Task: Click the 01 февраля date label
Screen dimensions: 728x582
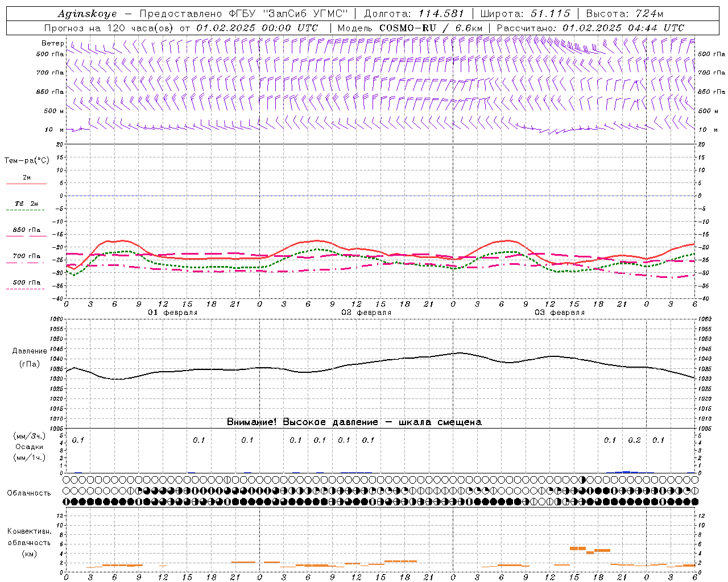Action: (173, 313)
